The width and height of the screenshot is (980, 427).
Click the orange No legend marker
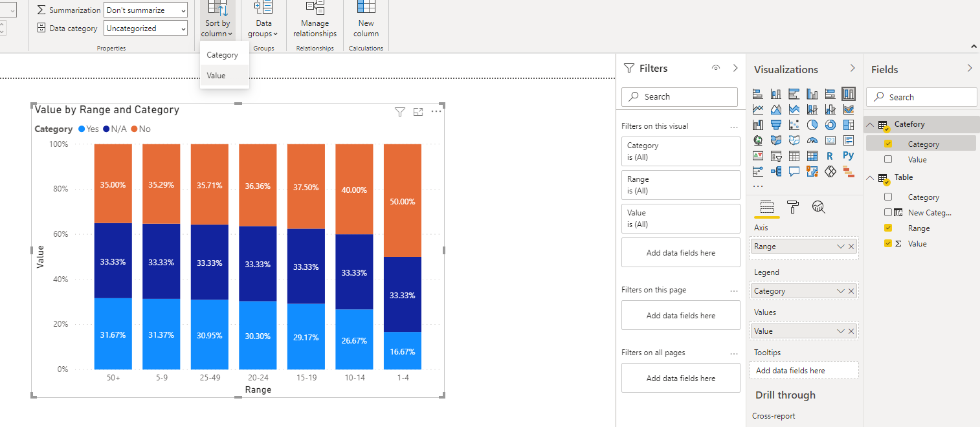pos(134,129)
